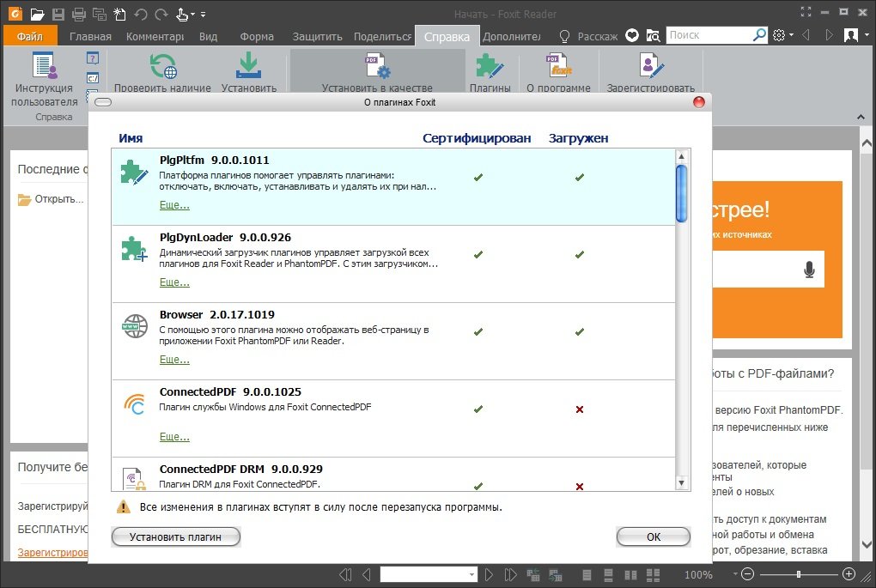Switch to the Защитить tab

pos(317,37)
